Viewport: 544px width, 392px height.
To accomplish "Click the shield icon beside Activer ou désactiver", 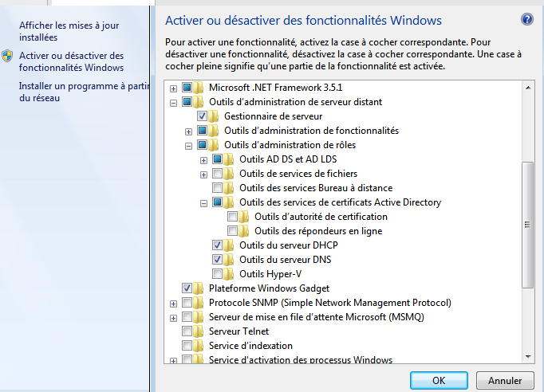I will [x=7, y=56].
